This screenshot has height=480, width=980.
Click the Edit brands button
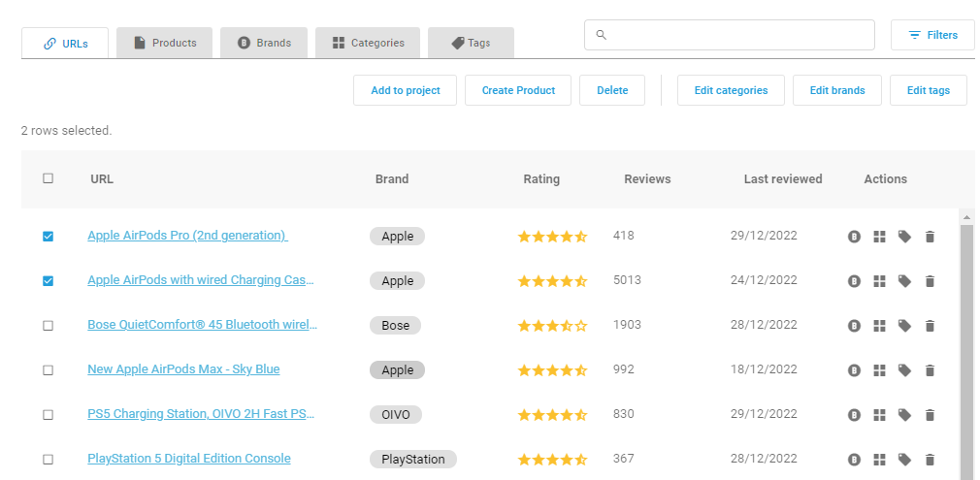point(837,90)
